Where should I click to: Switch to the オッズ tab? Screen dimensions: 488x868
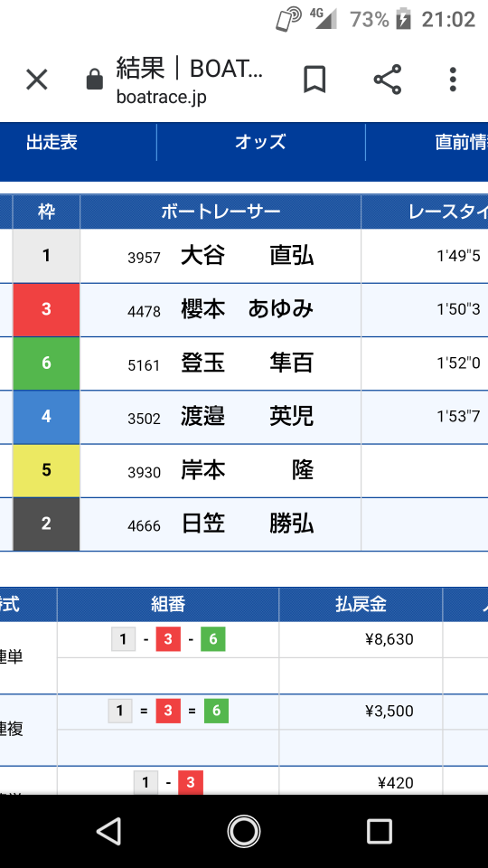pyautogui.click(x=260, y=142)
